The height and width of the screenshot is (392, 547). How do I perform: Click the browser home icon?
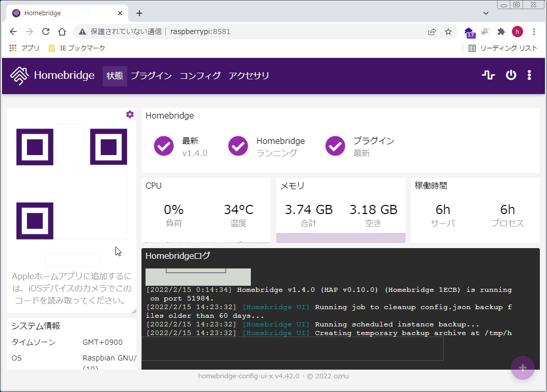tap(62, 32)
